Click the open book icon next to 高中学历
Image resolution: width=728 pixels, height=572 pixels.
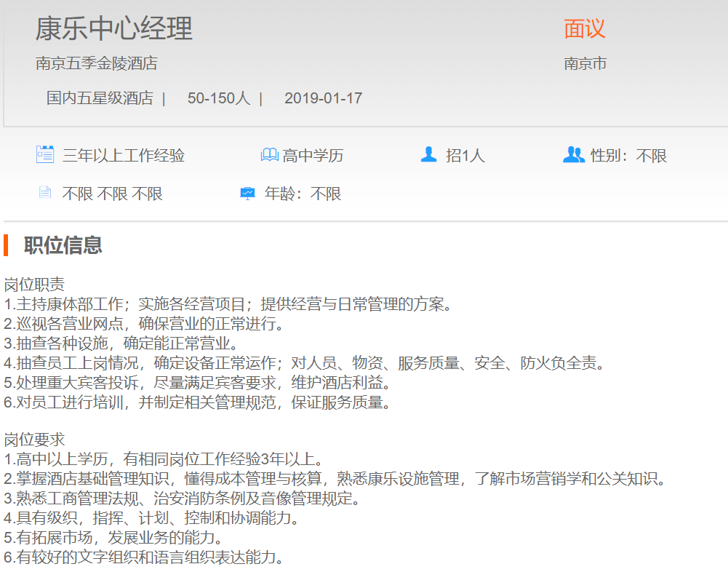click(x=269, y=155)
